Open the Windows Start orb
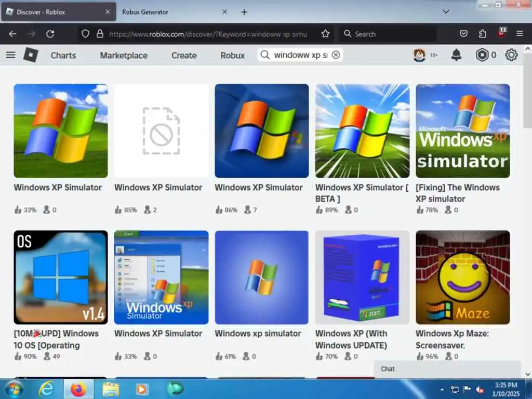 [14, 389]
